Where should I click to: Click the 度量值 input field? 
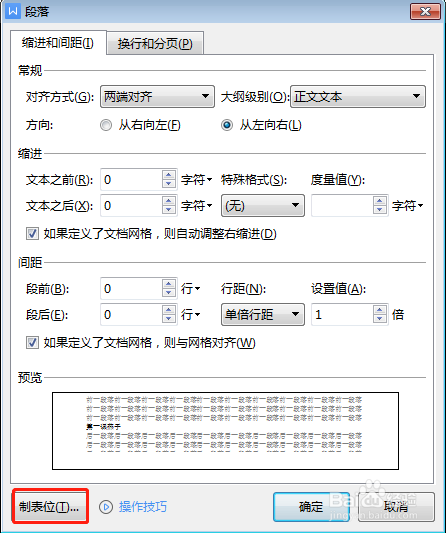[x=342, y=206]
